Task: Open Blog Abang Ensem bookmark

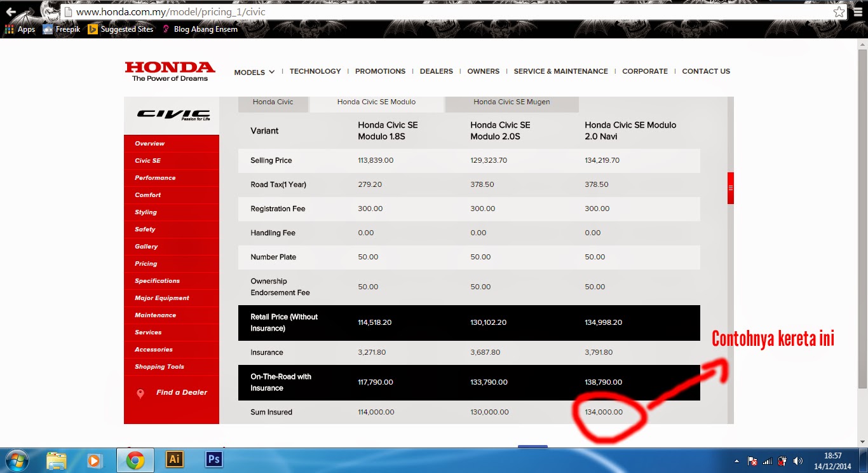Action: pos(200,29)
